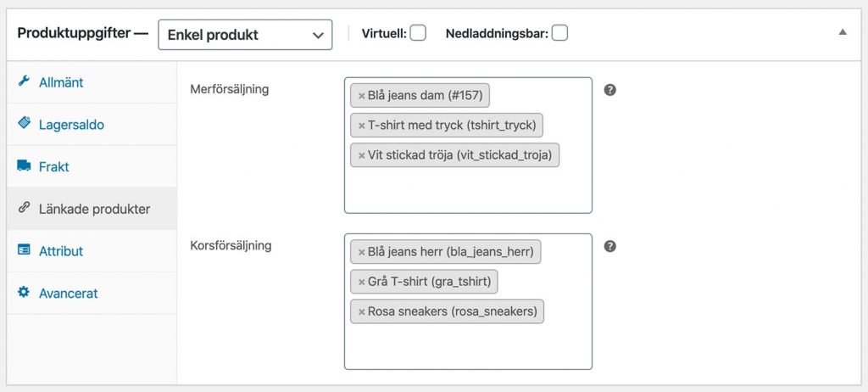Click the wrench icon beside Allmänt

tap(23, 81)
